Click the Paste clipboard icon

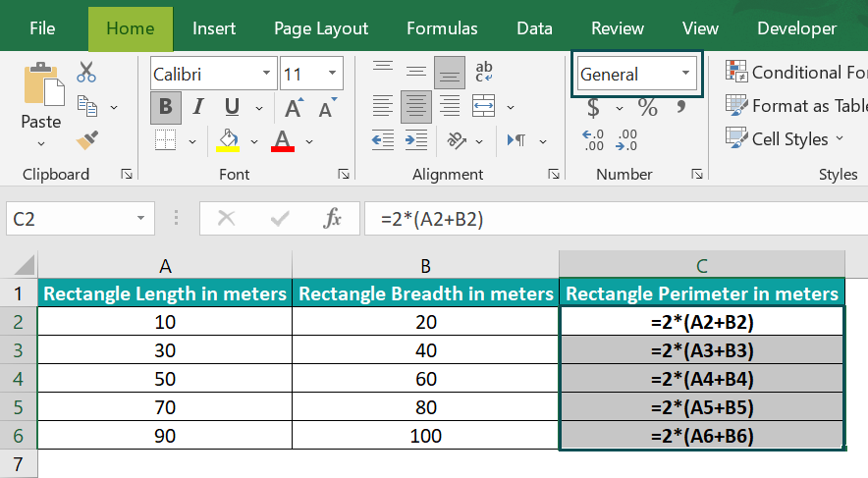(44, 84)
